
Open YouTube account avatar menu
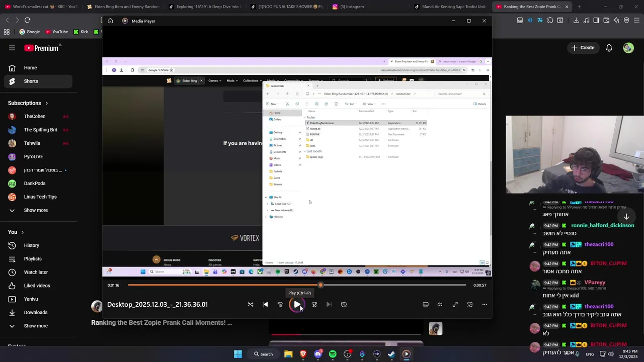tap(628, 48)
